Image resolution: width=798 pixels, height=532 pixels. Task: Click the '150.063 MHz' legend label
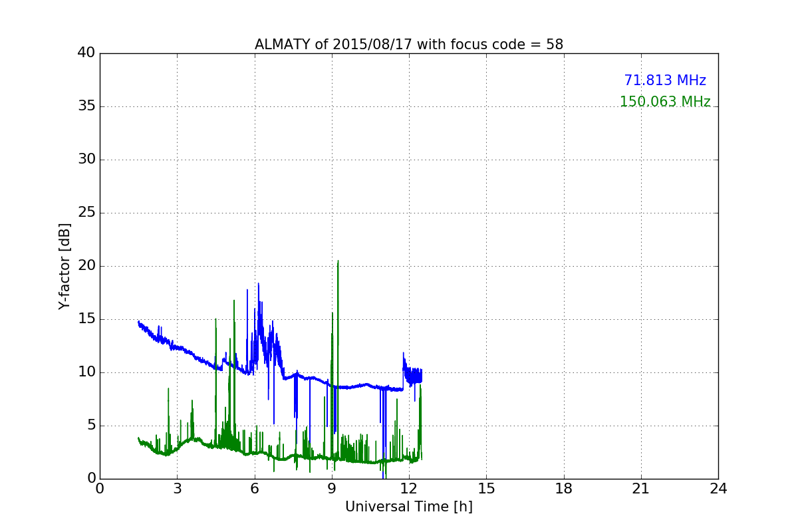pyautogui.click(x=665, y=102)
